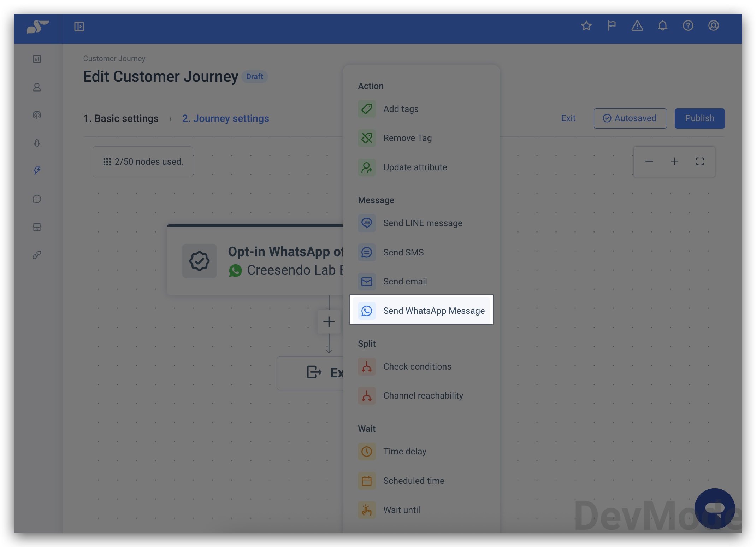
Task: Click the Draft status badge
Action: tap(254, 77)
